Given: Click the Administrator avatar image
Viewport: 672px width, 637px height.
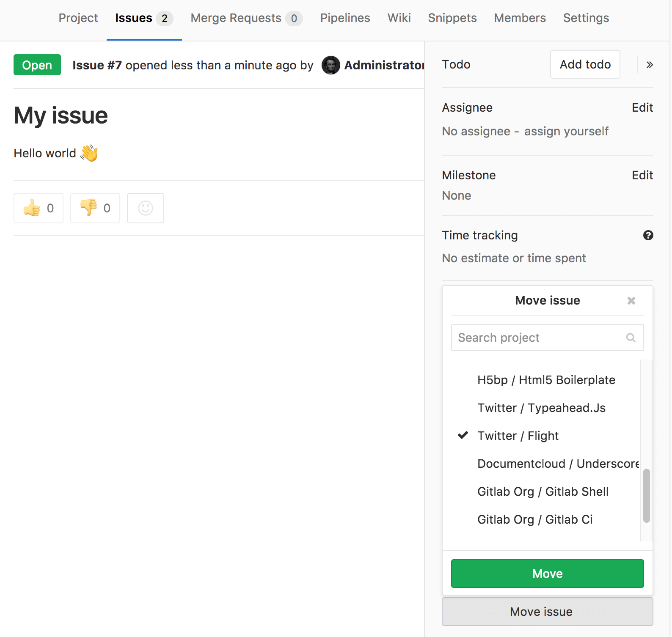Looking at the screenshot, I should (x=330, y=65).
